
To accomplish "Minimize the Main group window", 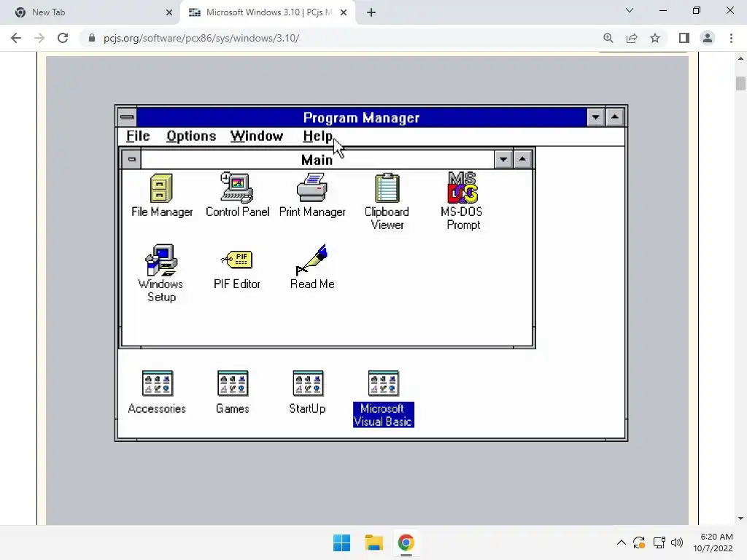I will tap(503, 160).
